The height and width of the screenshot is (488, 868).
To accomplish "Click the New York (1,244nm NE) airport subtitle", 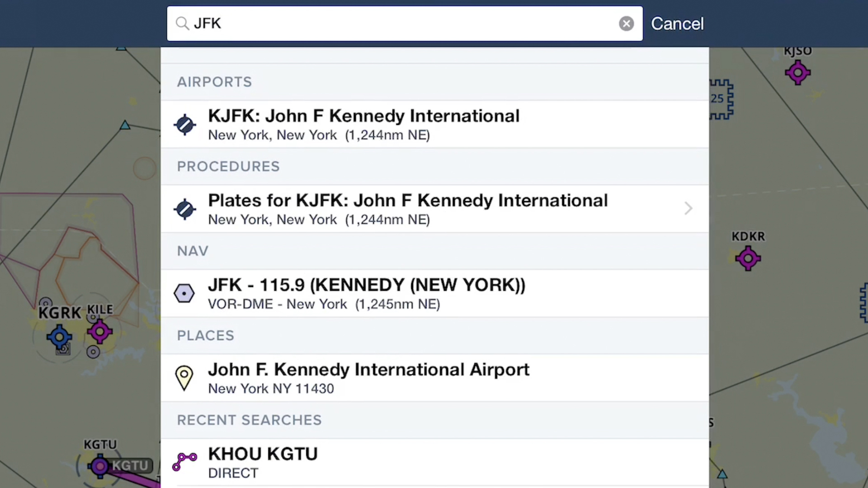I will point(319,135).
